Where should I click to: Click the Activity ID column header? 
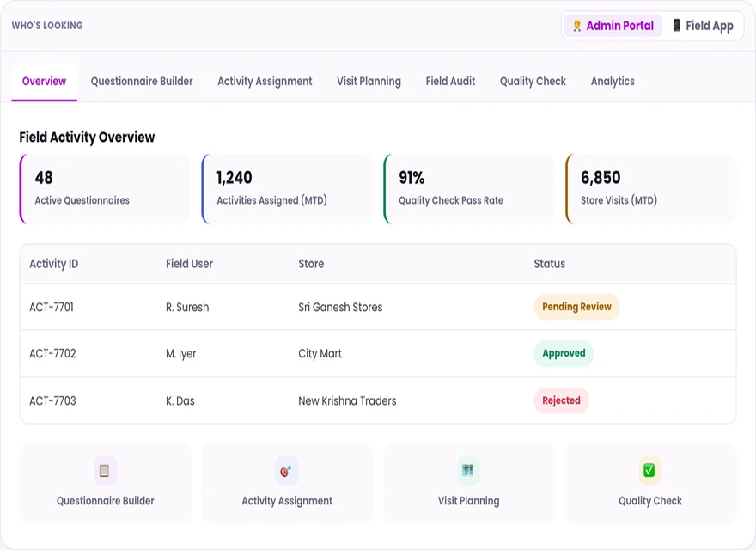pos(53,264)
